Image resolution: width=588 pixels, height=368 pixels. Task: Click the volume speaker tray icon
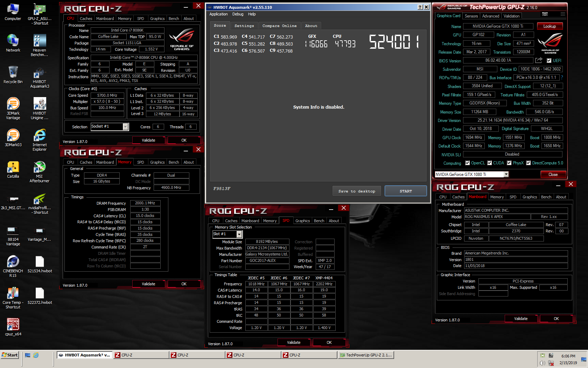click(x=542, y=363)
